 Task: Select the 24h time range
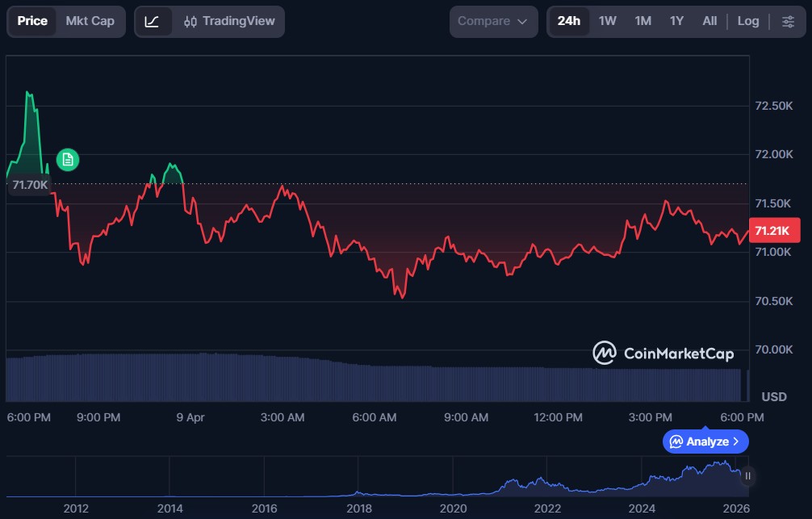(568, 21)
